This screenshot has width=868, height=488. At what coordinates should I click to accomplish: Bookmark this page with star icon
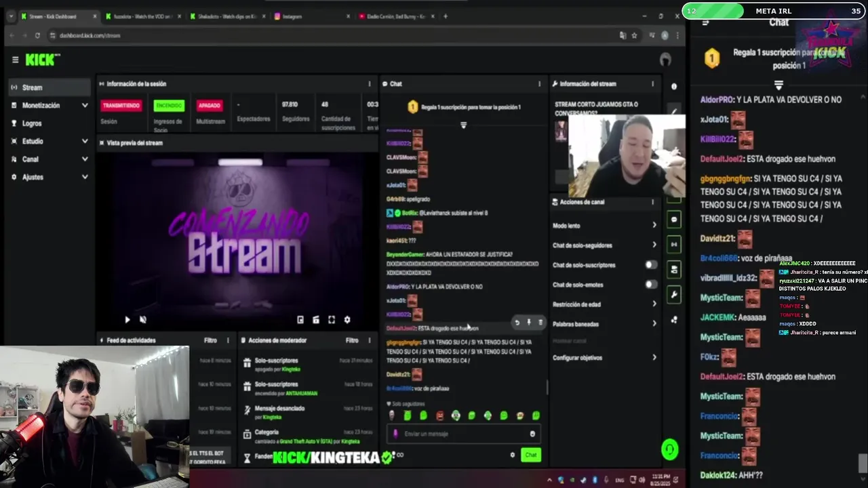click(x=635, y=35)
